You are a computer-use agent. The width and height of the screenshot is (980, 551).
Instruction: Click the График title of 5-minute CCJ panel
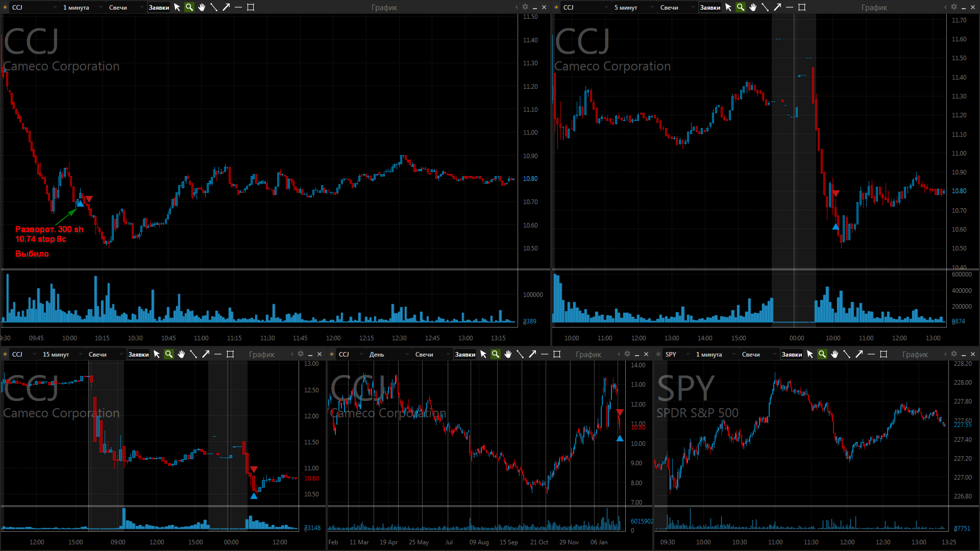tap(874, 8)
